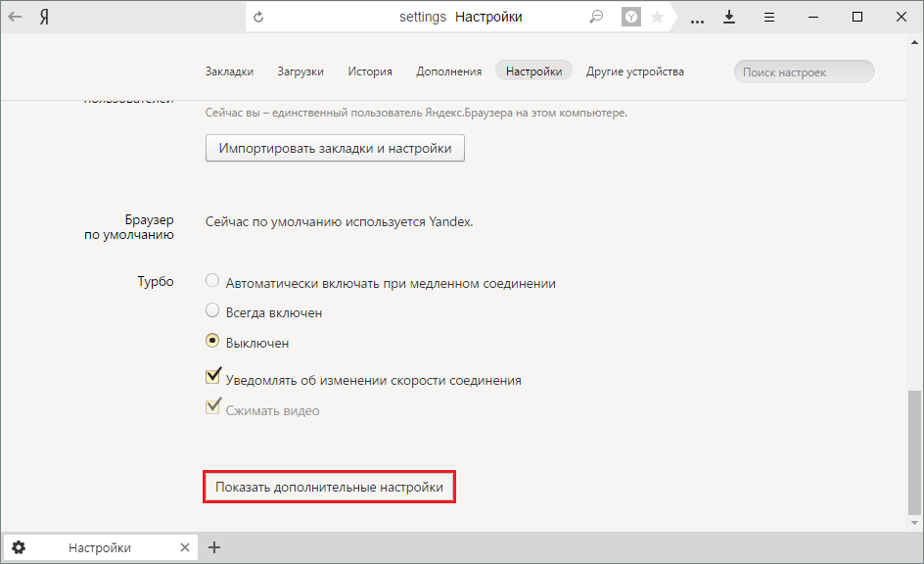This screenshot has width=924, height=564.
Task: Open the downloads arrow icon
Action: pos(729,18)
